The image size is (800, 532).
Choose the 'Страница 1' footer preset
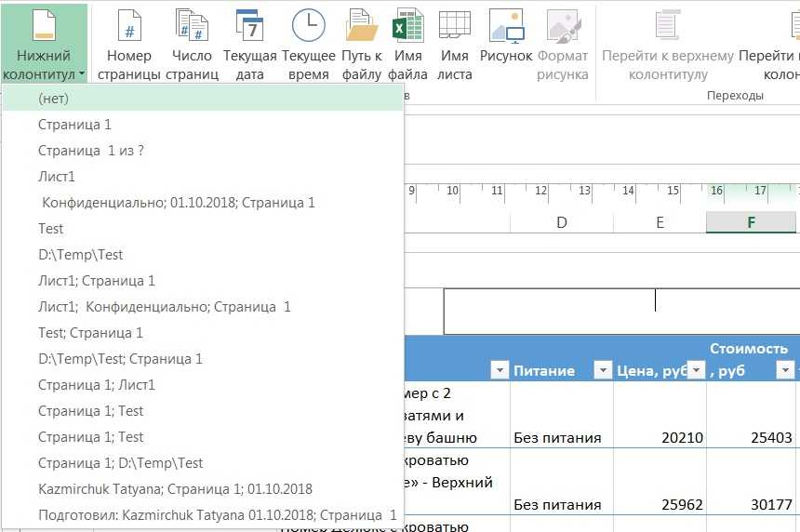click(x=203, y=125)
